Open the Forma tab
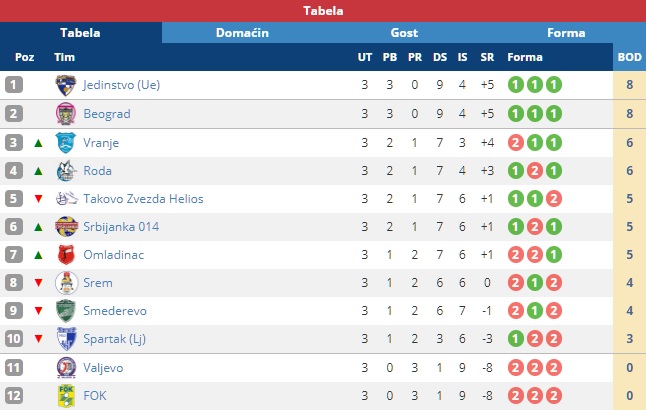This screenshot has width=646, height=410. tap(566, 33)
